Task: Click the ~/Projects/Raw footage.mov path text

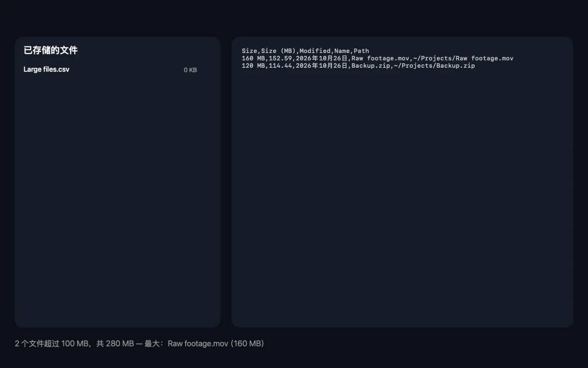Action: click(463, 58)
